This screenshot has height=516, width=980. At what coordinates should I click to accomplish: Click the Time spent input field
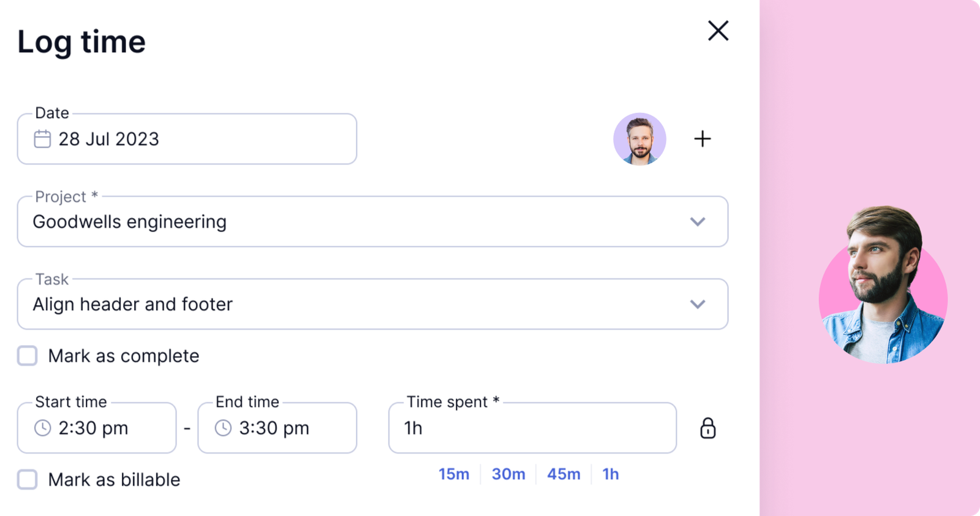click(532, 428)
